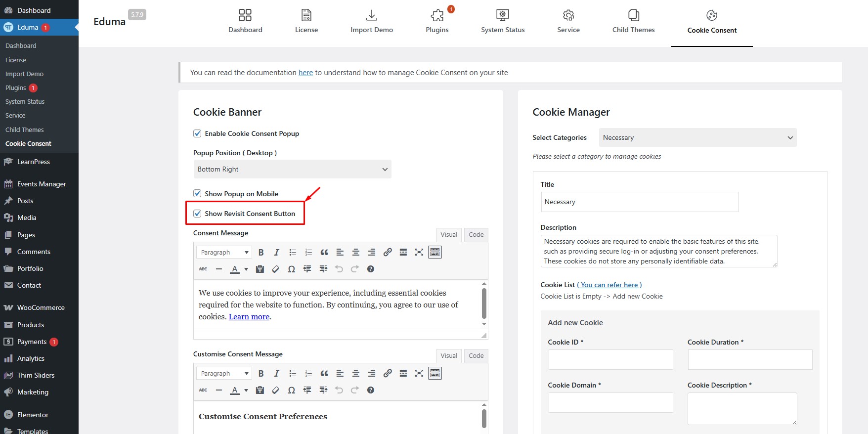
Task: Open Popup Position dropdown showing Bottom Right
Action: pyautogui.click(x=292, y=169)
